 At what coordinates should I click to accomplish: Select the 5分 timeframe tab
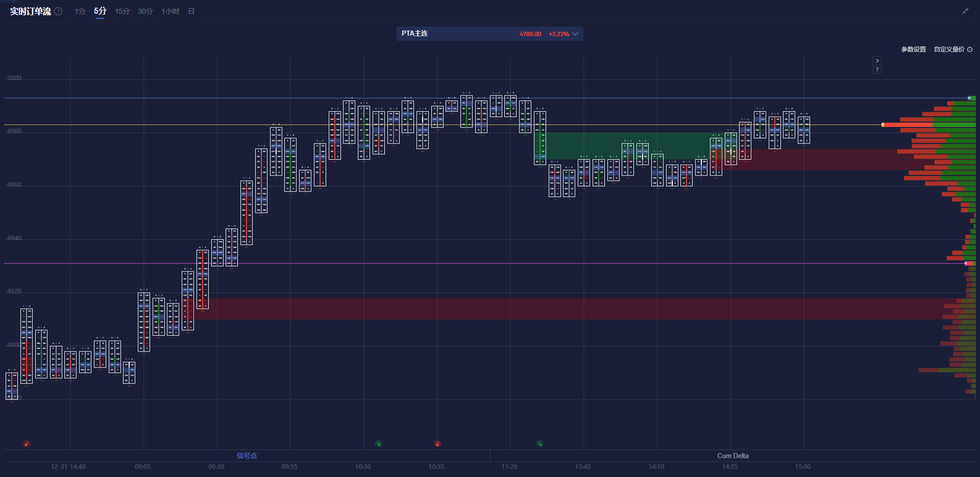(100, 11)
